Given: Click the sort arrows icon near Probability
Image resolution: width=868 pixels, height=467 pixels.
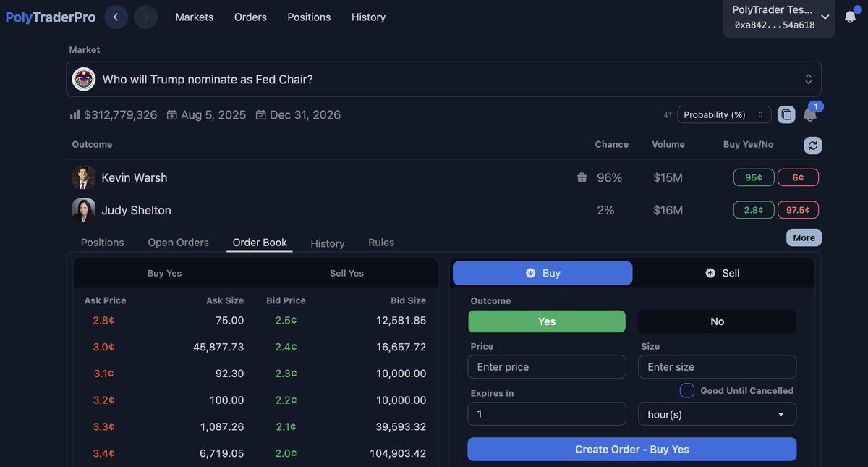Looking at the screenshot, I should (x=668, y=114).
